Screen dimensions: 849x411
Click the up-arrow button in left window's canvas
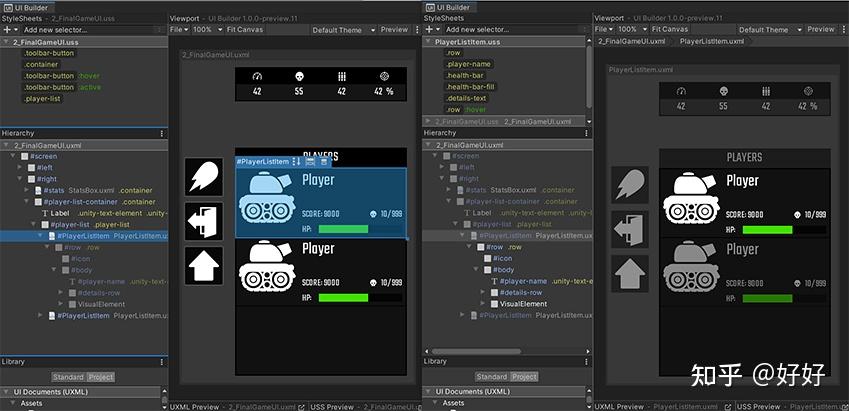204,266
